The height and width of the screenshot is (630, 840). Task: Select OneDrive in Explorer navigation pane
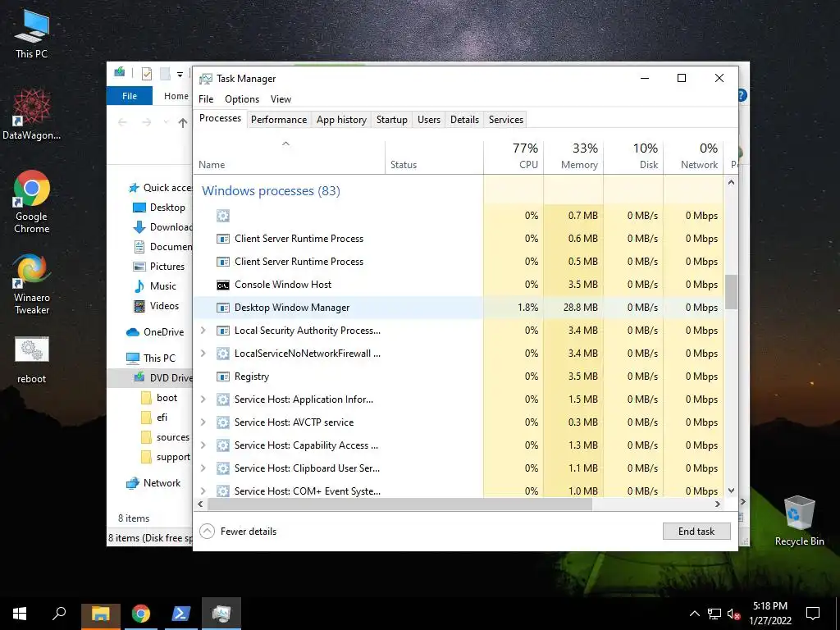(x=155, y=332)
